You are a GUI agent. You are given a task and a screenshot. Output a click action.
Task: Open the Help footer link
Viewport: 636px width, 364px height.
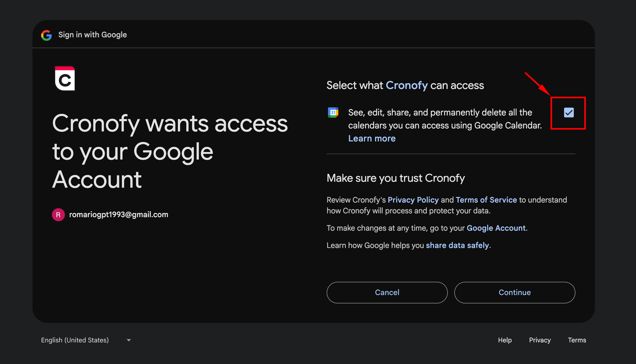click(505, 340)
